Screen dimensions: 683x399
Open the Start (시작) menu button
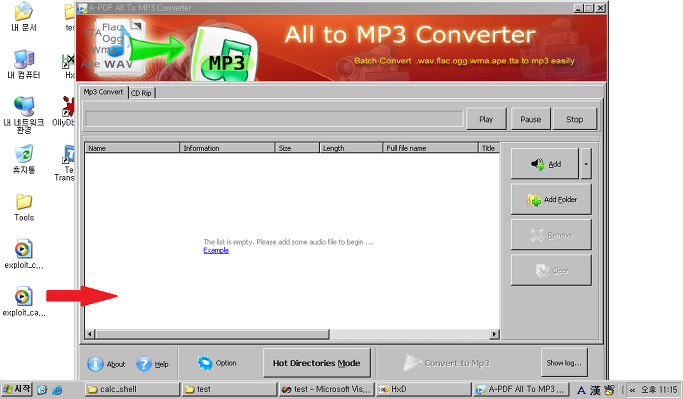pos(17,389)
